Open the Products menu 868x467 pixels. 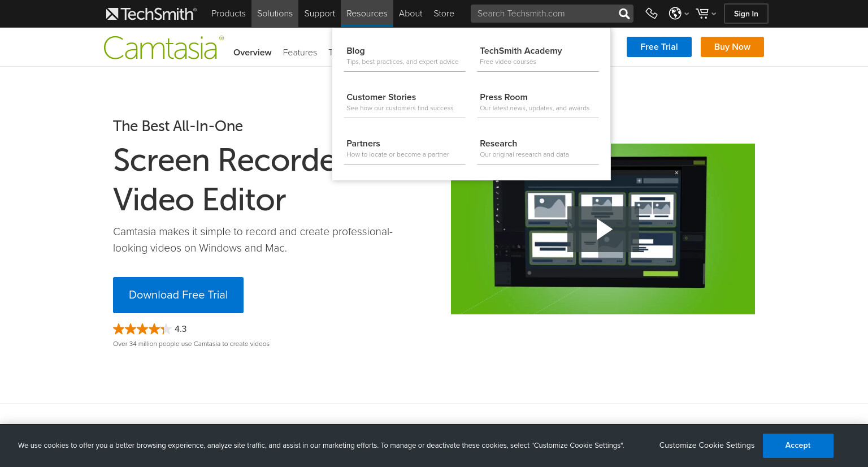(228, 14)
